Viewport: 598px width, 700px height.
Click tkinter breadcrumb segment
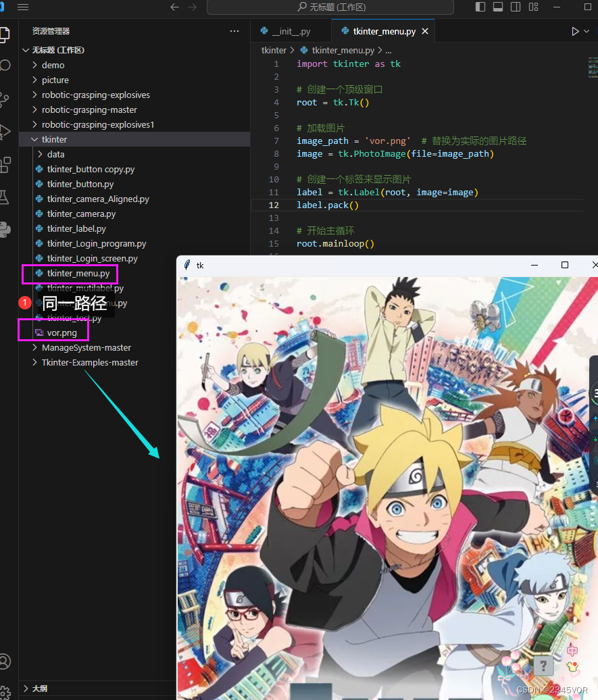pyautogui.click(x=274, y=51)
